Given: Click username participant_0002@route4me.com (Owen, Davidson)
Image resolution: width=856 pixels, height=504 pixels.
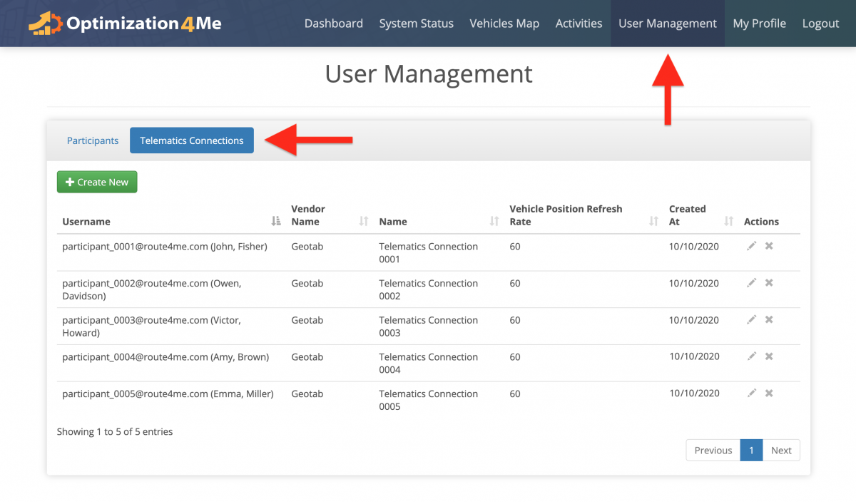Looking at the screenshot, I should 152,289.
